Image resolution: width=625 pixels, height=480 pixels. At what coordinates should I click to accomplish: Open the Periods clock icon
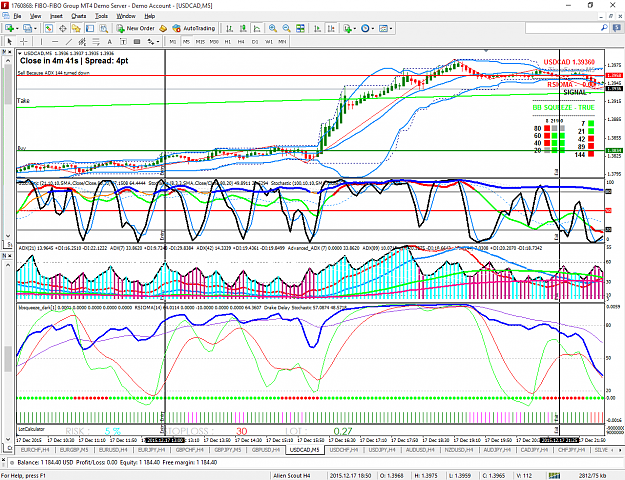click(365, 28)
